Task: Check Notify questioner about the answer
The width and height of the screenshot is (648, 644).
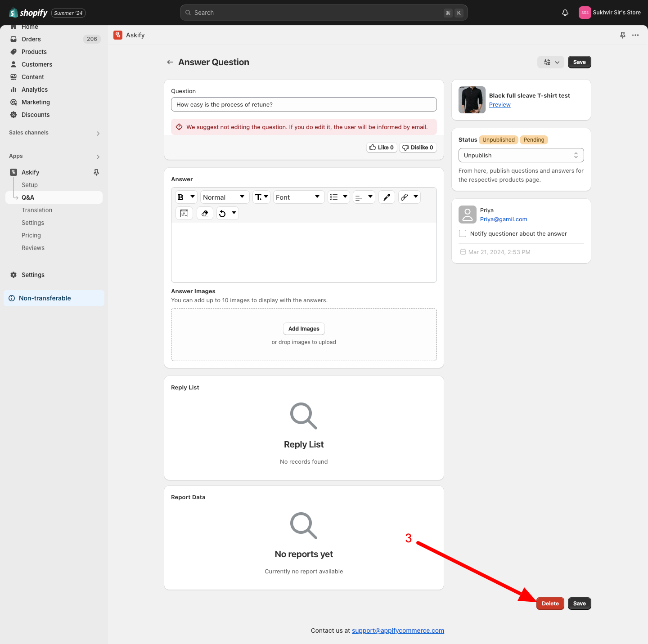Action: coord(463,233)
